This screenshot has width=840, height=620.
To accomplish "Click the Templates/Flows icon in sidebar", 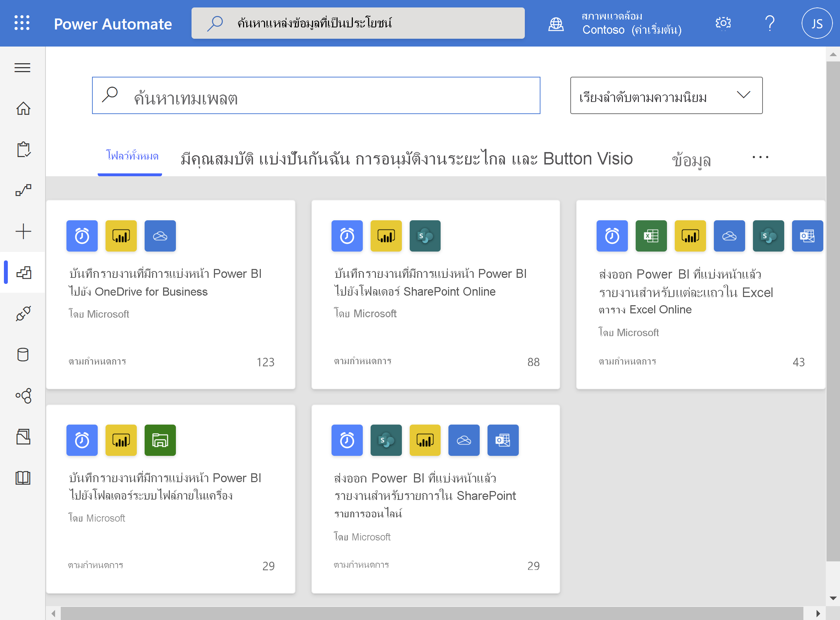I will point(23,273).
